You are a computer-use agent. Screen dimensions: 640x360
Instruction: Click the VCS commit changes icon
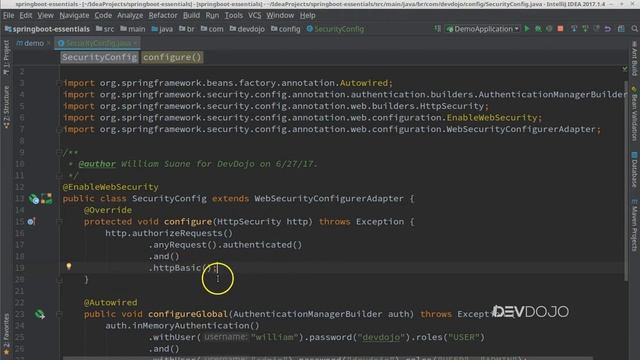(x=585, y=29)
